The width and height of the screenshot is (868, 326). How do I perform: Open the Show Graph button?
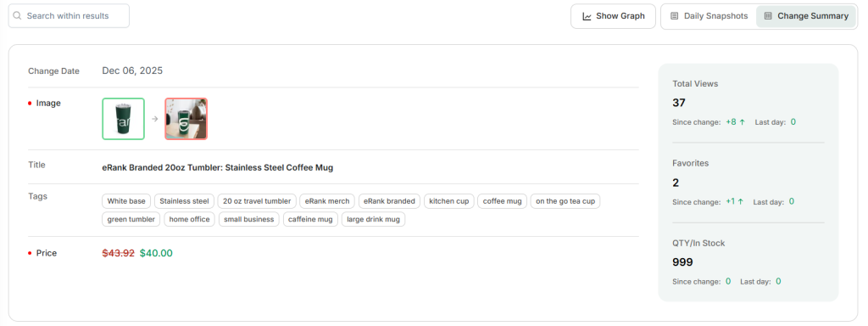pos(614,16)
